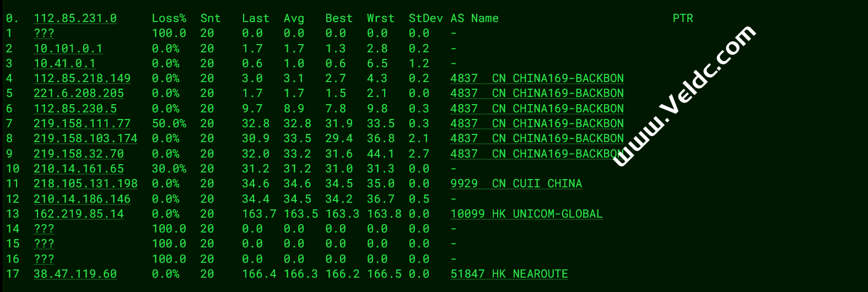This screenshot has height=292, width=868.
Task: Select the 2.7 StDev value
Action: tap(419, 154)
